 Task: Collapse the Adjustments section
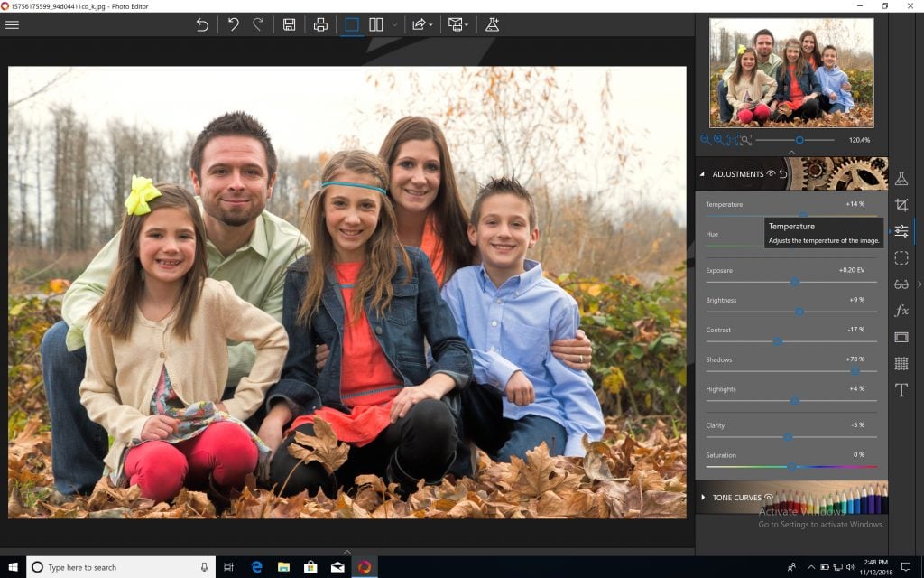[702, 174]
